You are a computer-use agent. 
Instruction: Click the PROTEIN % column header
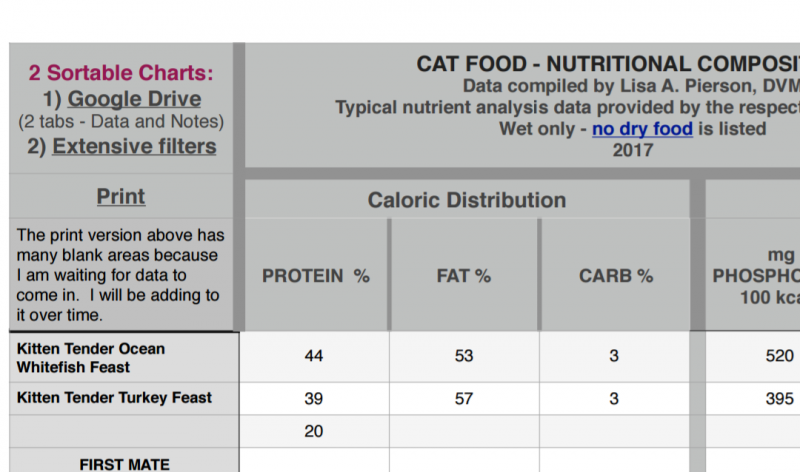[x=315, y=276]
